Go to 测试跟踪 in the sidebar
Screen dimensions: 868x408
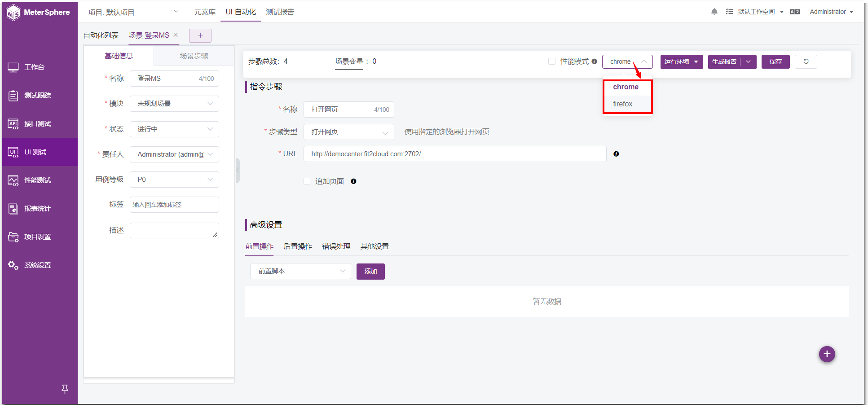pos(40,96)
